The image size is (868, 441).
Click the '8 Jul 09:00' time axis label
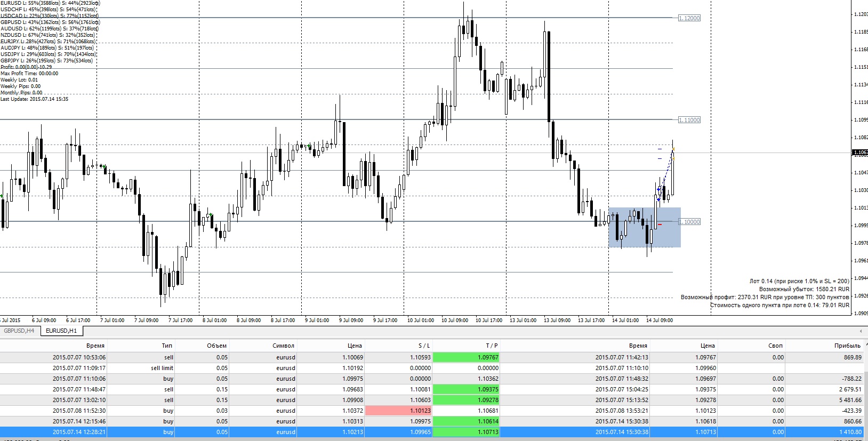tap(248, 320)
